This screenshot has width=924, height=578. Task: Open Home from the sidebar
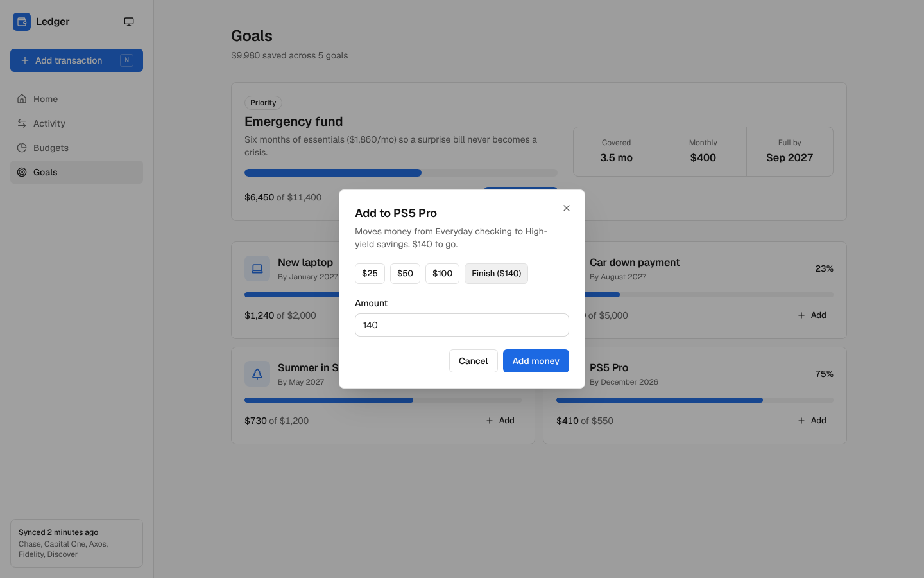click(x=76, y=99)
